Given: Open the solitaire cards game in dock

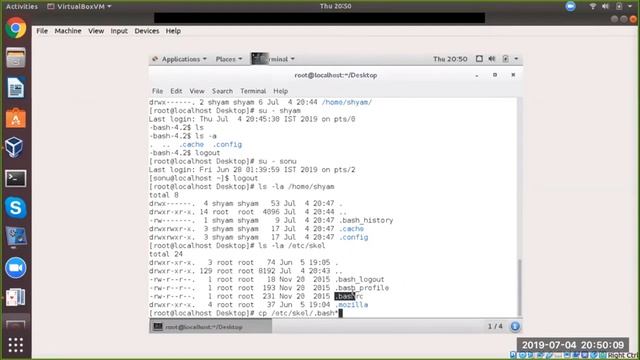Looking at the screenshot, I should [x=16, y=297].
